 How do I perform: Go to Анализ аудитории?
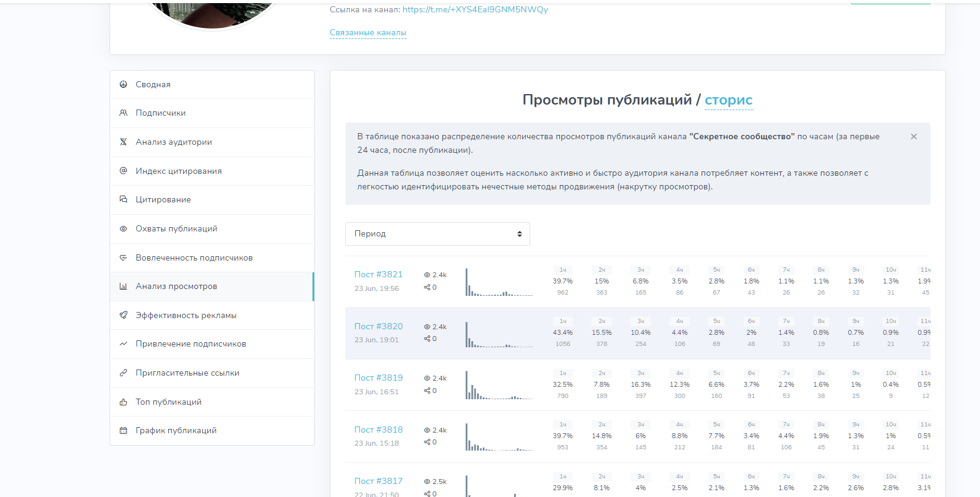[212, 142]
